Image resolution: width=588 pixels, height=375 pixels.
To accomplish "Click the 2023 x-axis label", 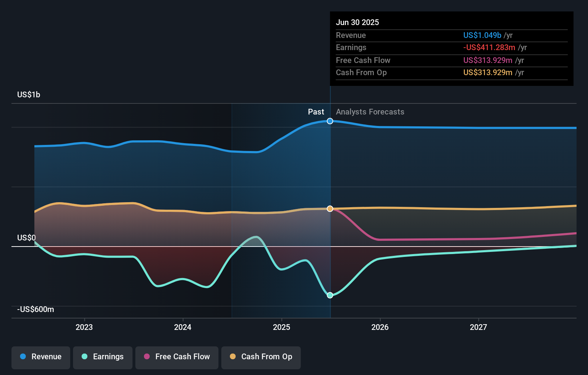I will (x=84, y=327).
